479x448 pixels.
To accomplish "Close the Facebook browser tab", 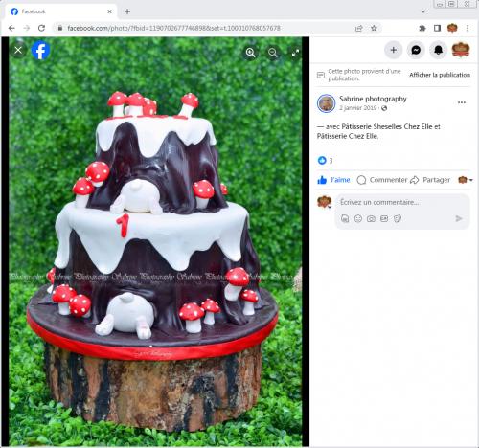I will [109, 11].
